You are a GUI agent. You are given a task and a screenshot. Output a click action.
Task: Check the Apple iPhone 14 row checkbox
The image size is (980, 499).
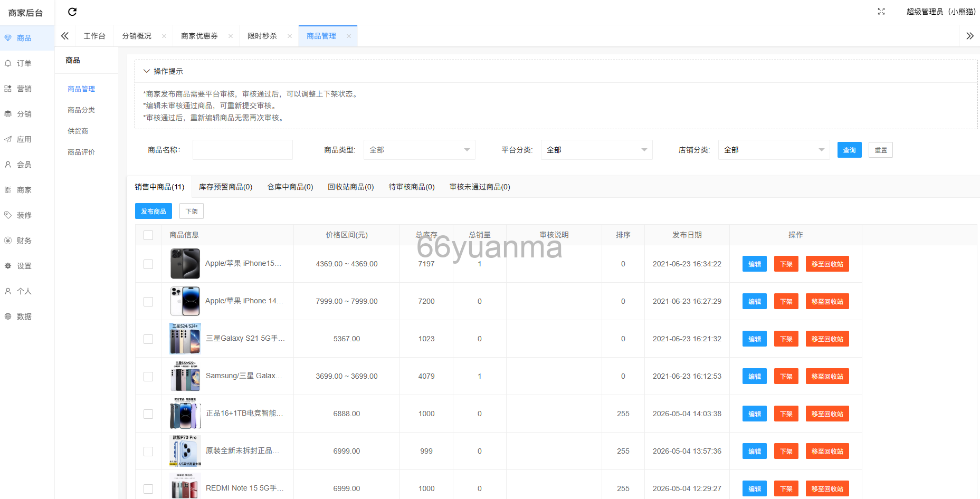pyautogui.click(x=148, y=302)
